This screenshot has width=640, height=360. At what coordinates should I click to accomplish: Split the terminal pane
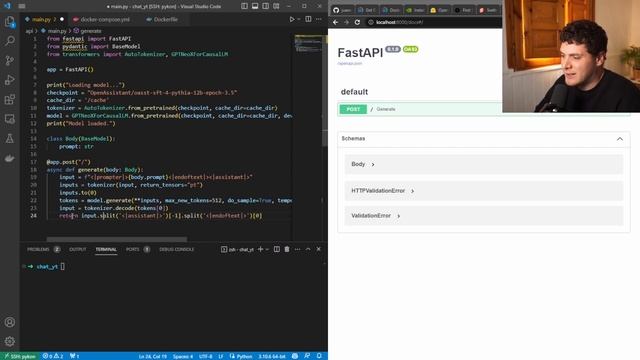277,249
